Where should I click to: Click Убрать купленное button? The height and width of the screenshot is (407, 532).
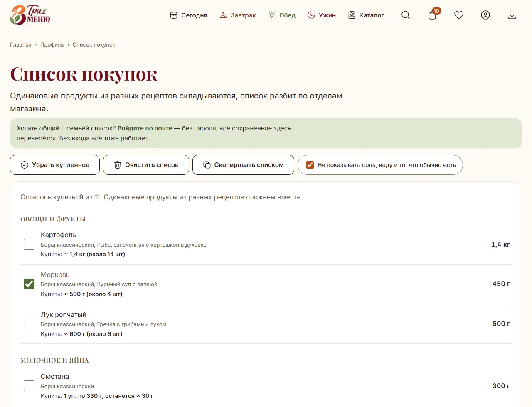point(55,165)
